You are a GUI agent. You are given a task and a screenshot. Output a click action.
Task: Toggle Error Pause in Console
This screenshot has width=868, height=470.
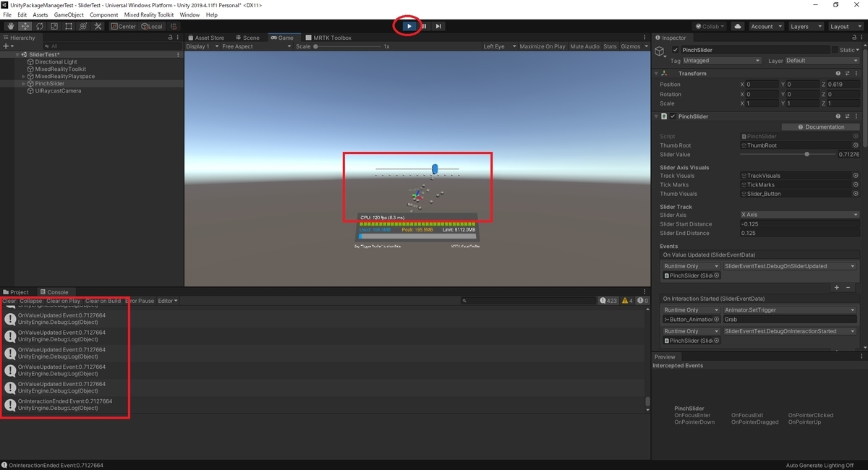pyautogui.click(x=139, y=301)
